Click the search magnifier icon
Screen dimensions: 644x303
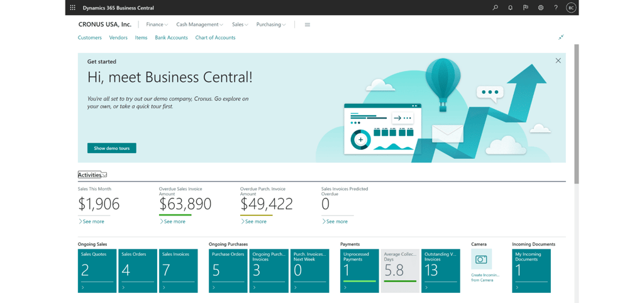pos(496,8)
